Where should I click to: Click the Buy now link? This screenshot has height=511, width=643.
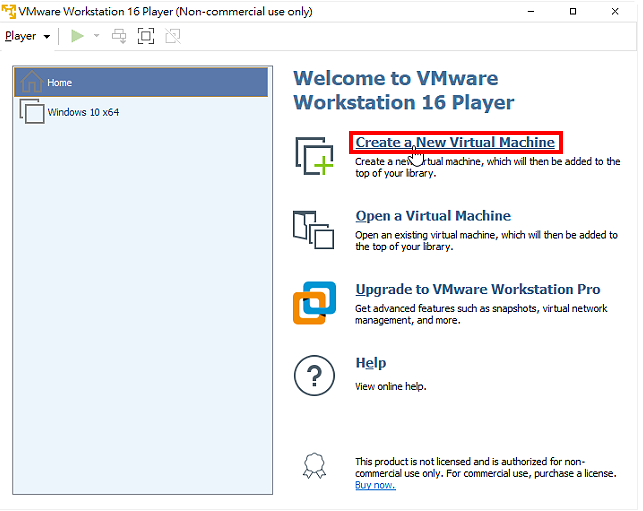(375, 485)
